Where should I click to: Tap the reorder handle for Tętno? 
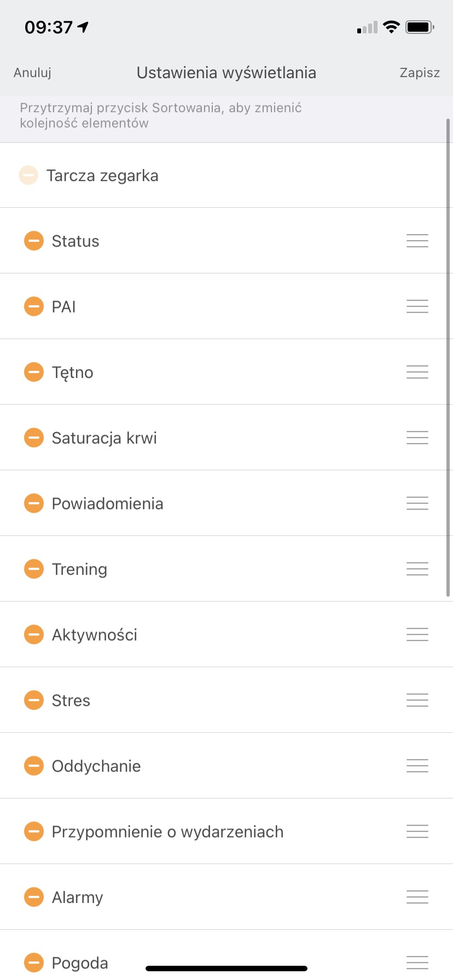click(417, 372)
